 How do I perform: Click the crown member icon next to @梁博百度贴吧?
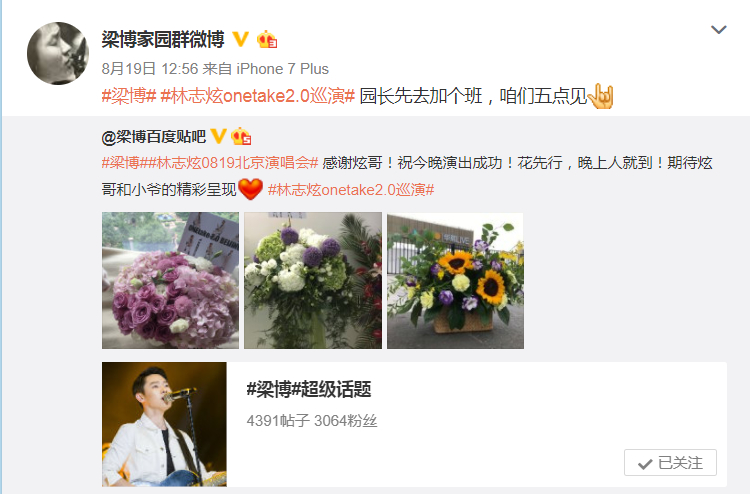[x=241, y=137]
